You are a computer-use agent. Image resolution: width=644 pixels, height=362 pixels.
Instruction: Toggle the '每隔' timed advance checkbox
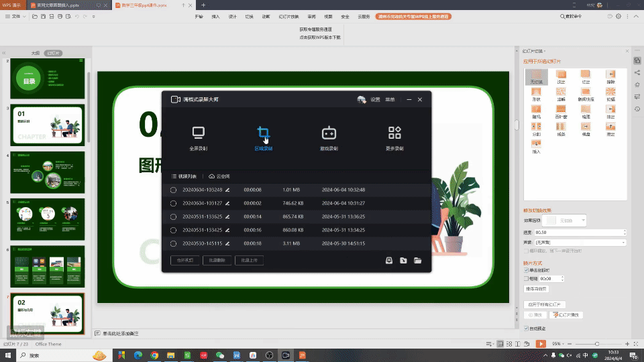[526, 278]
